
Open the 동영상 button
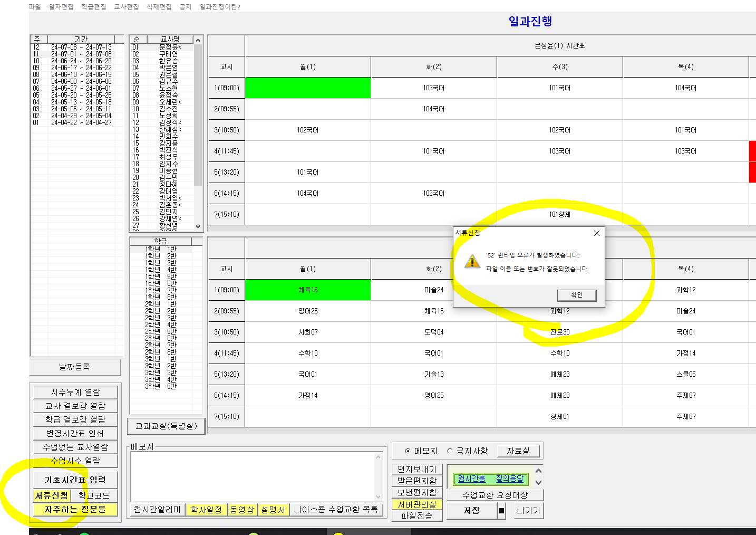(243, 509)
